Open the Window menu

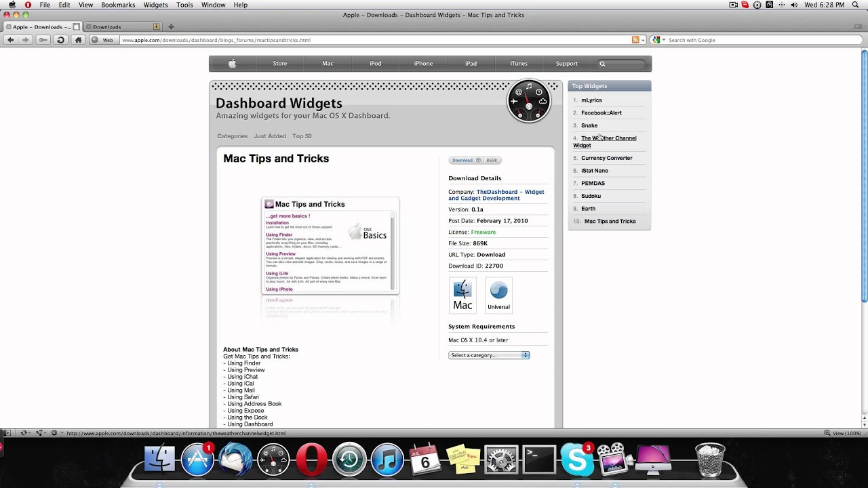tap(214, 5)
